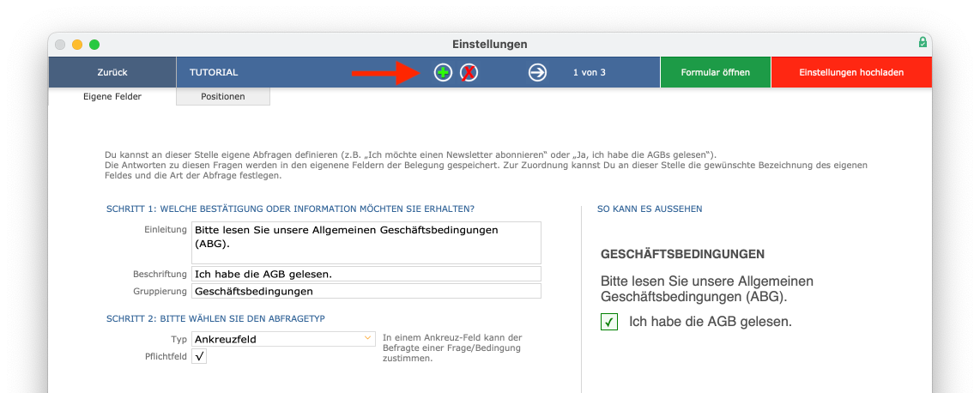Click the green lock icon in the title bar
The height and width of the screenshot is (393, 980).
click(922, 43)
